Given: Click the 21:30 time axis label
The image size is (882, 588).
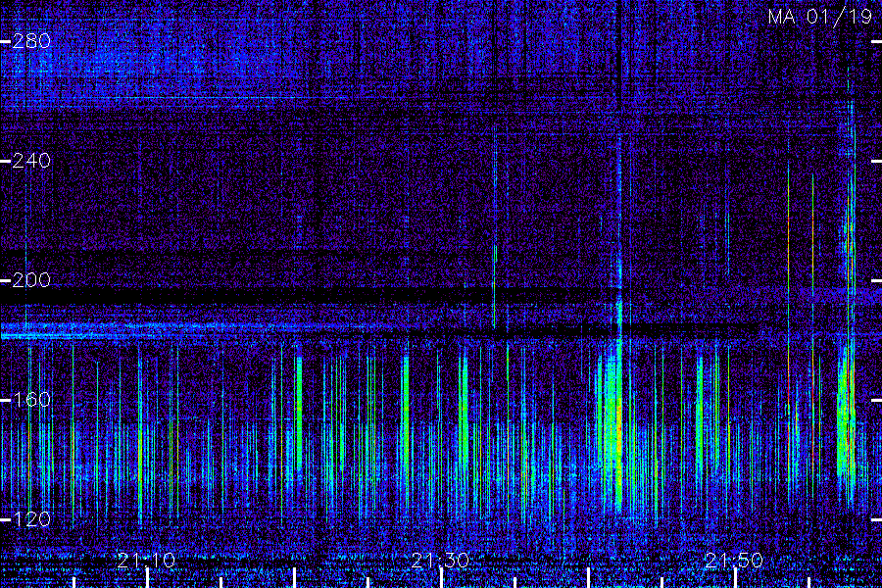Looking at the screenshot, I should [440, 561].
